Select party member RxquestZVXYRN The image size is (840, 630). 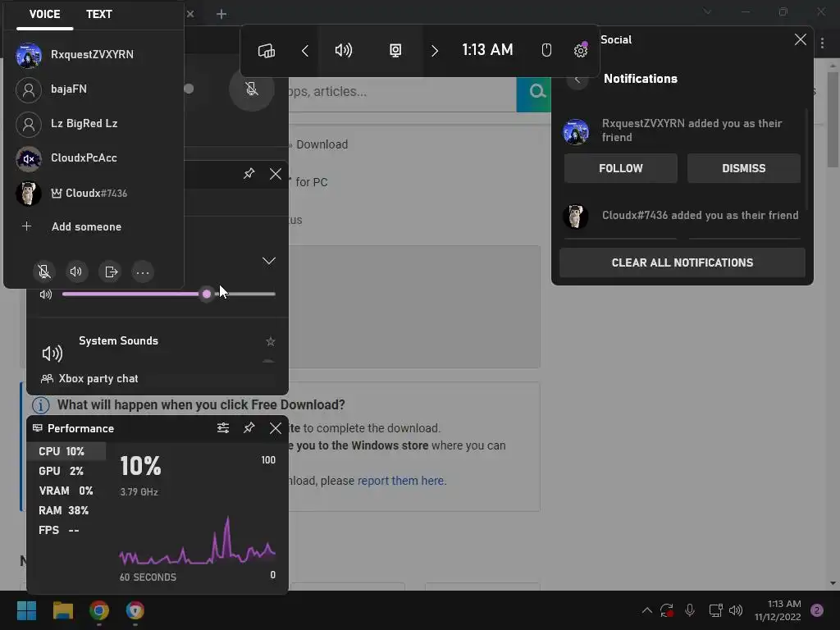94,55
